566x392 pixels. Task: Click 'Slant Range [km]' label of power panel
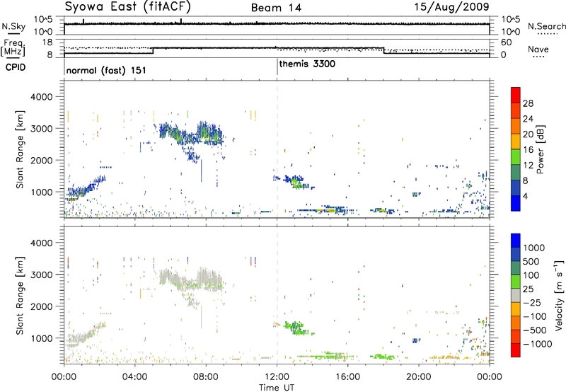click(x=20, y=149)
